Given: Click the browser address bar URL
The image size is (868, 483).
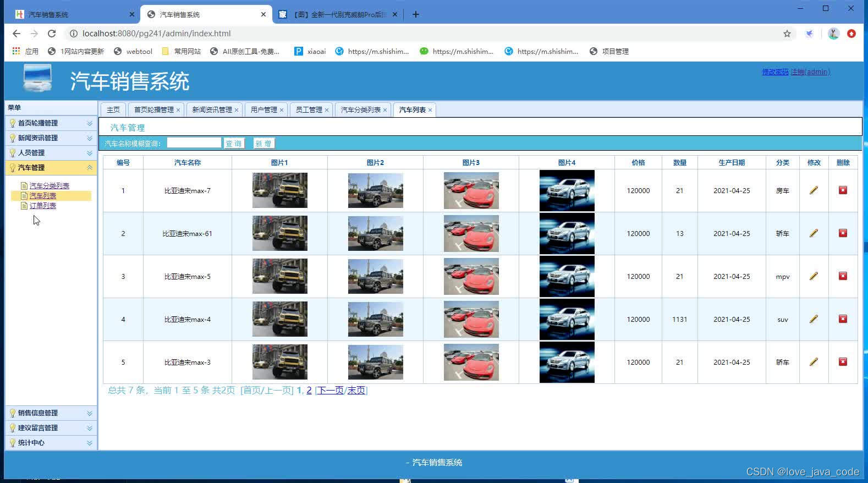Looking at the screenshot, I should (x=156, y=34).
